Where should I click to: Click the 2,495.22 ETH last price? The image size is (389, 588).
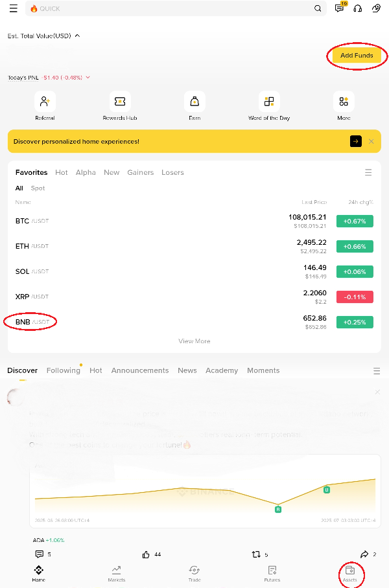[x=312, y=242]
